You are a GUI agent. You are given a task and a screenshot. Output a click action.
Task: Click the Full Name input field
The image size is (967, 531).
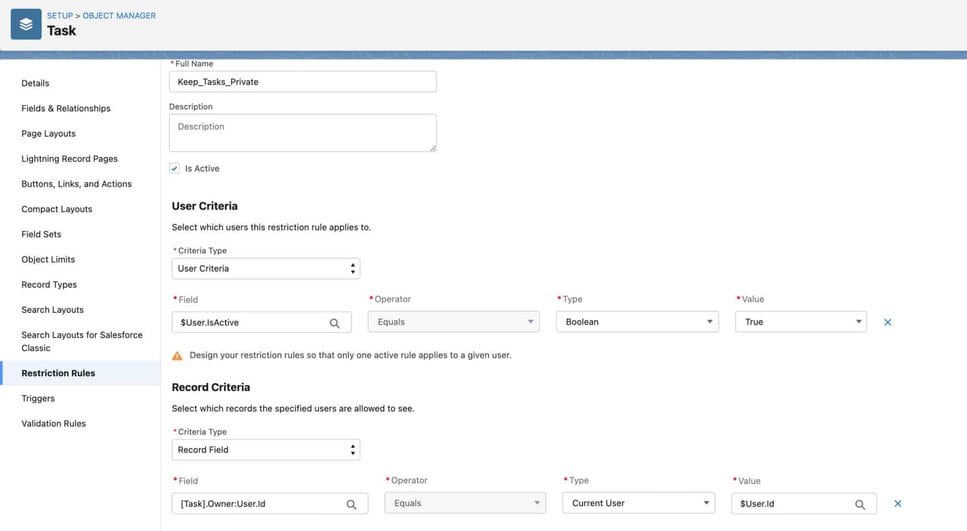pos(302,82)
